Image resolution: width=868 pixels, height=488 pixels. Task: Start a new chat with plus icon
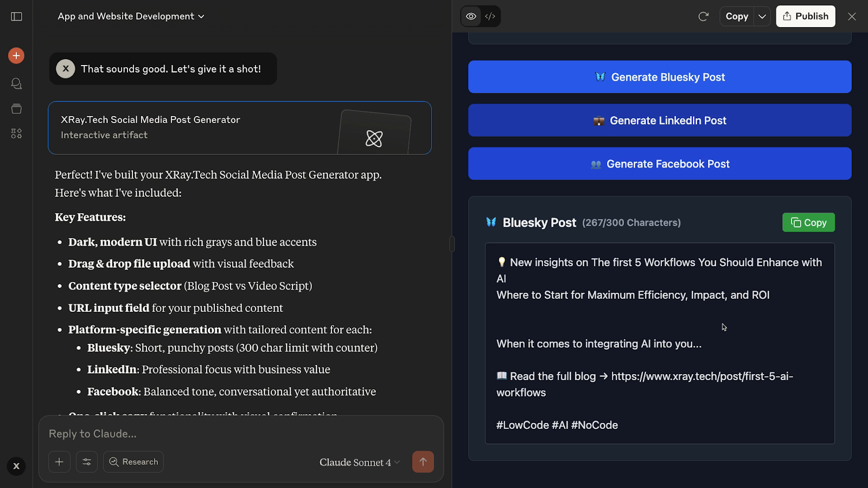(16, 55)
